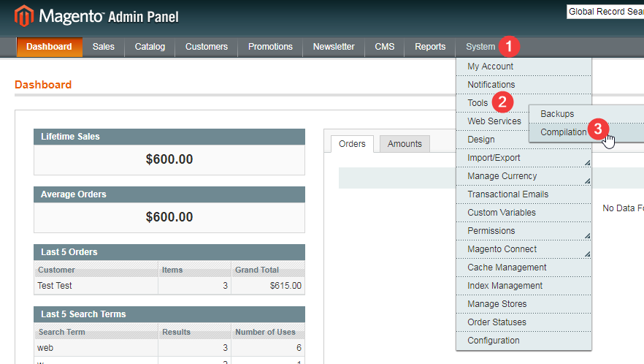Click the Items column header
644x364 pixels.
pos(195,270)
